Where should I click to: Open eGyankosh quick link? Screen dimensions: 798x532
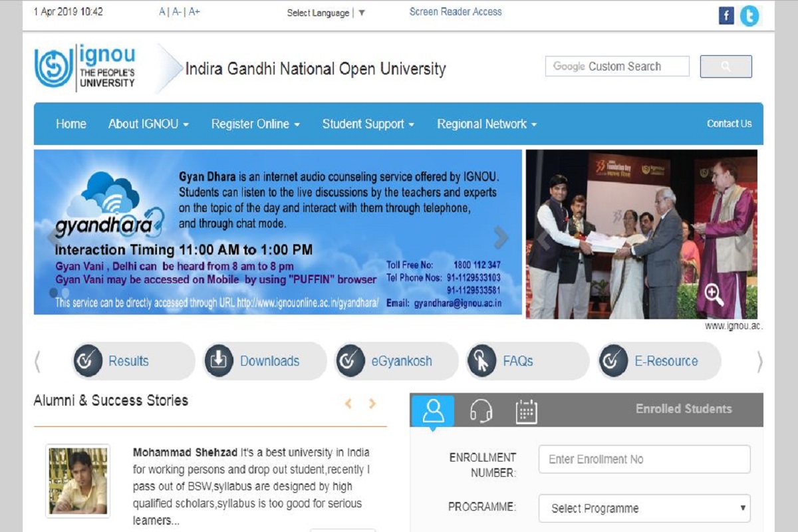396,361
